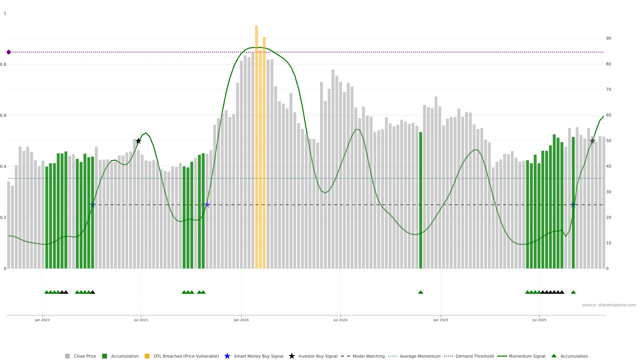644x362 pixels.
Task: Click the purple diamond Demand Threshold marker
Action: click(x=9, y=52)
